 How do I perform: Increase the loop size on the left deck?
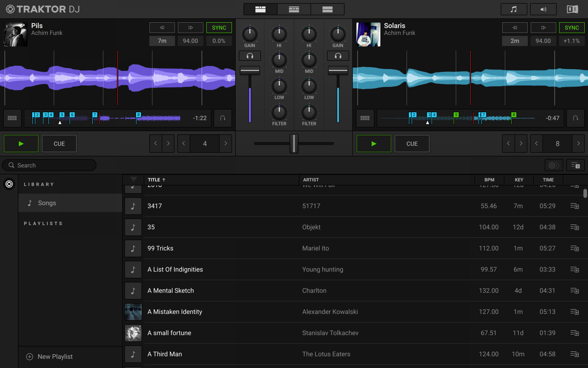[x=226, y=144]
